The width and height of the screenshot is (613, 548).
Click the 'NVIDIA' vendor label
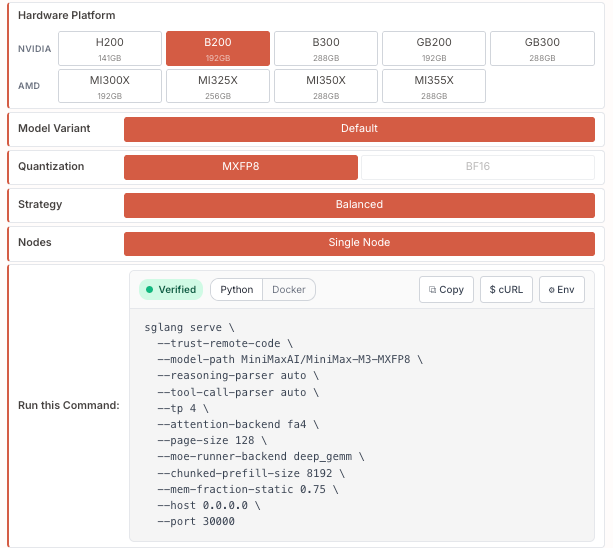pyautogui.click(x=34, y=49)
